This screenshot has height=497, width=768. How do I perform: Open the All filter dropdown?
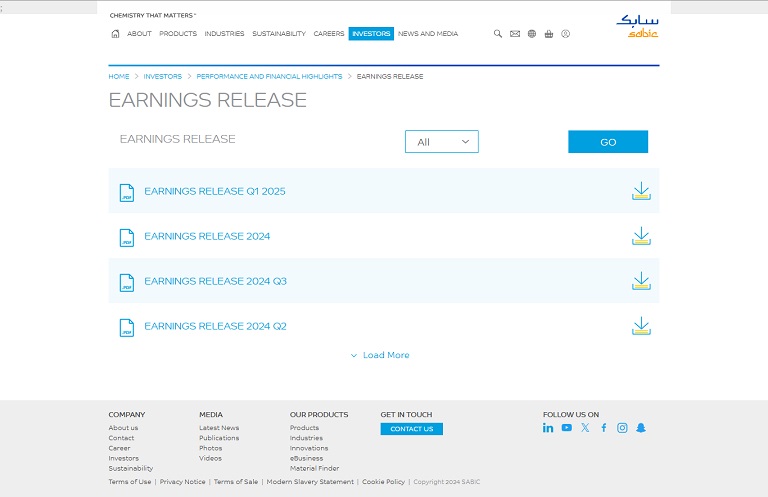441,142
